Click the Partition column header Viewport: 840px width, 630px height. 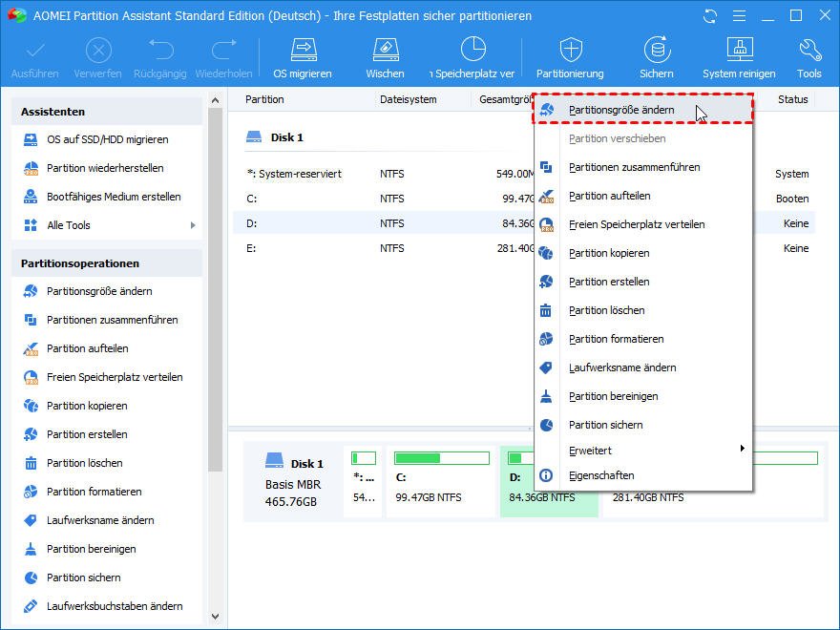(x=264, y=99)
